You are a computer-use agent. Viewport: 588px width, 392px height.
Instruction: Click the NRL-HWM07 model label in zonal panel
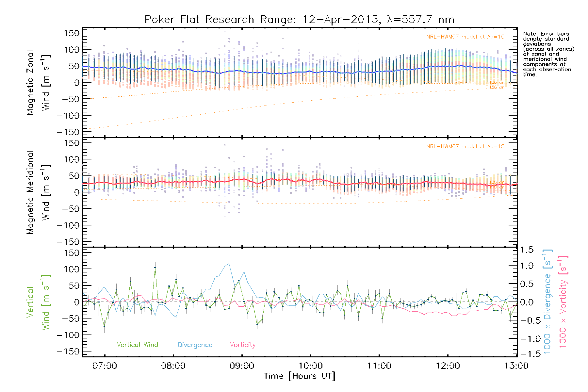[465, 37]
